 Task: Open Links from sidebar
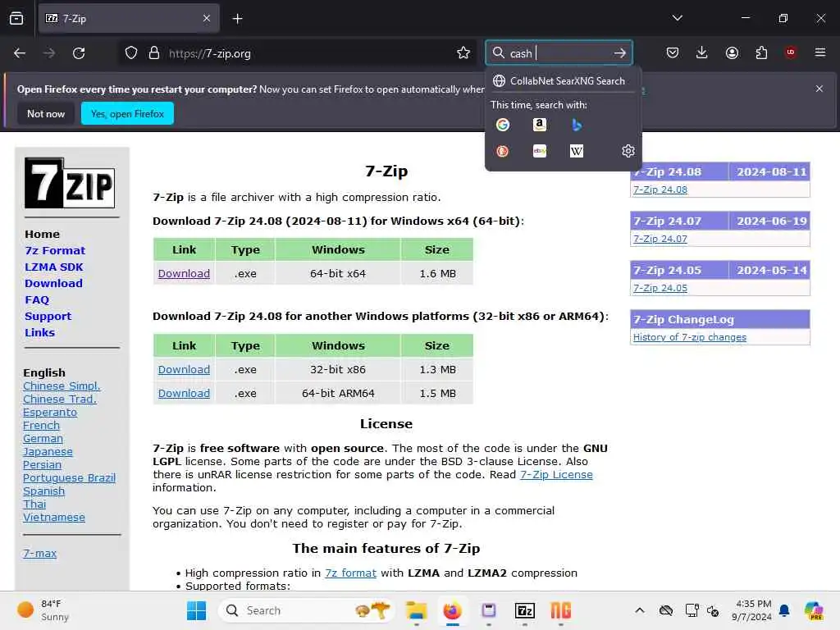[x=39, y=333]
